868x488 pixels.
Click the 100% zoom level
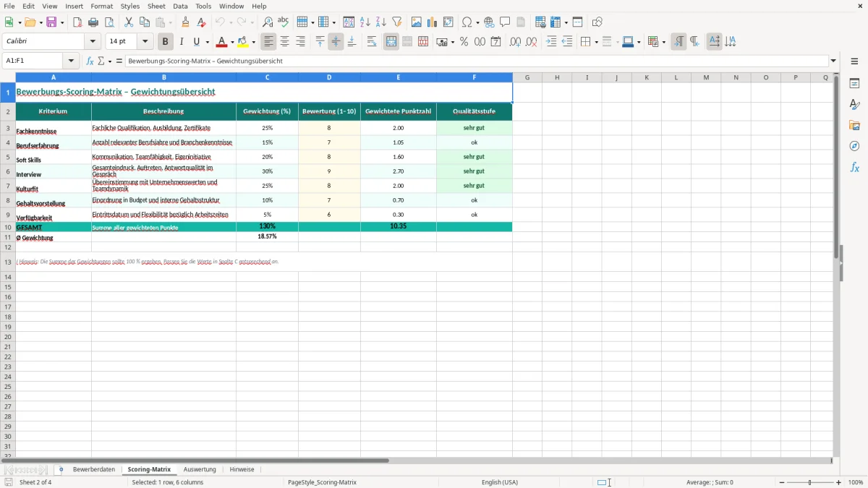point(856,482)
